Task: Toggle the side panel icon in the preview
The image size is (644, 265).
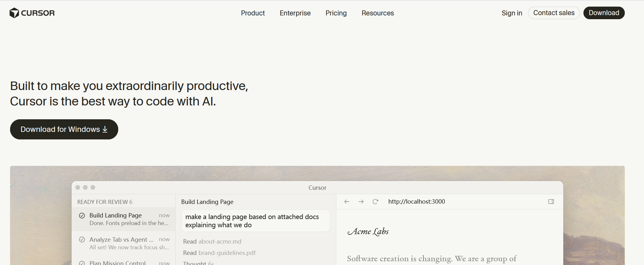Action: tap(551, 201)
